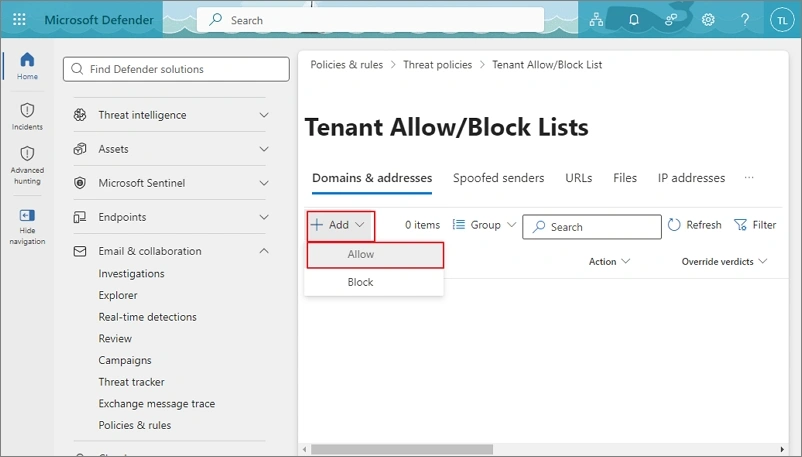Click the plus icon beside Add

tap(317, 225)
